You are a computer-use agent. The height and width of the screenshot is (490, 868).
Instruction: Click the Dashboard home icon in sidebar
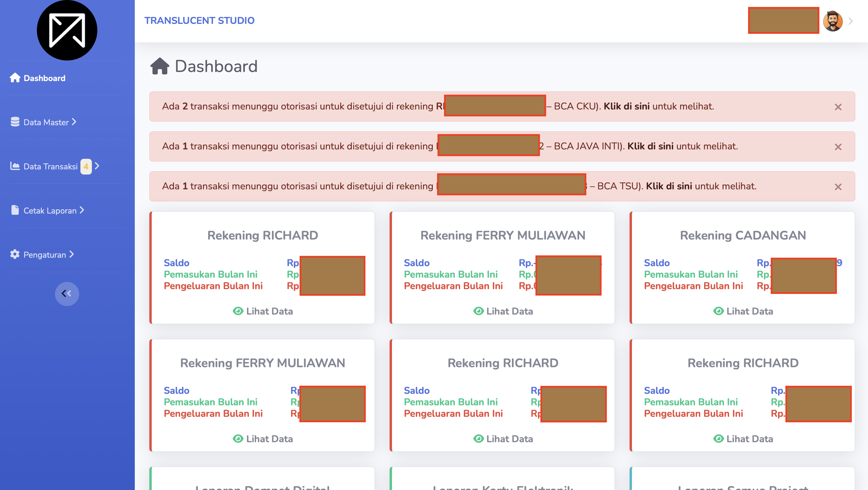click(x=15, y=78)
